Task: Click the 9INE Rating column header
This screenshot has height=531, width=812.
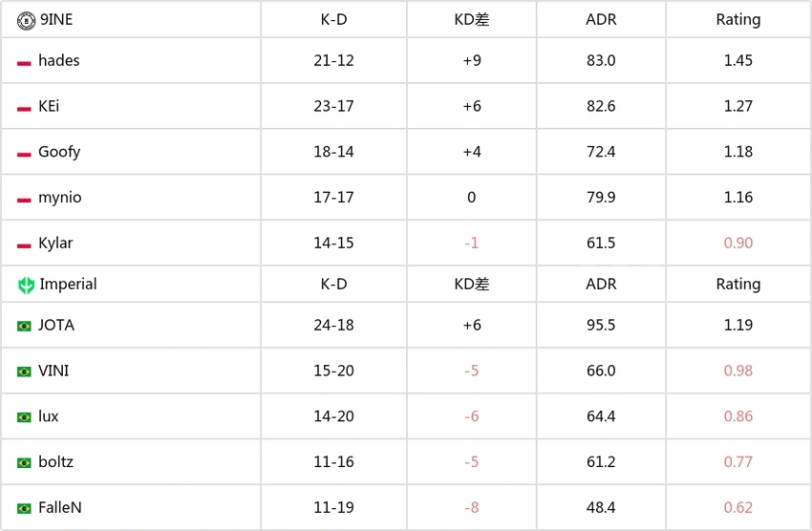Action: 738,20
